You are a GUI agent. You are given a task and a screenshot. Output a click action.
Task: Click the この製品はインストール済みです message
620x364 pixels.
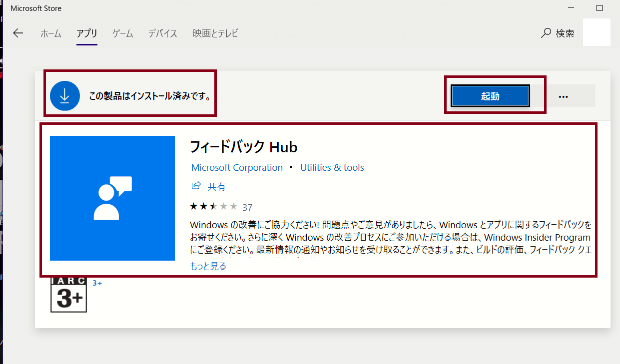click(150, 96)
